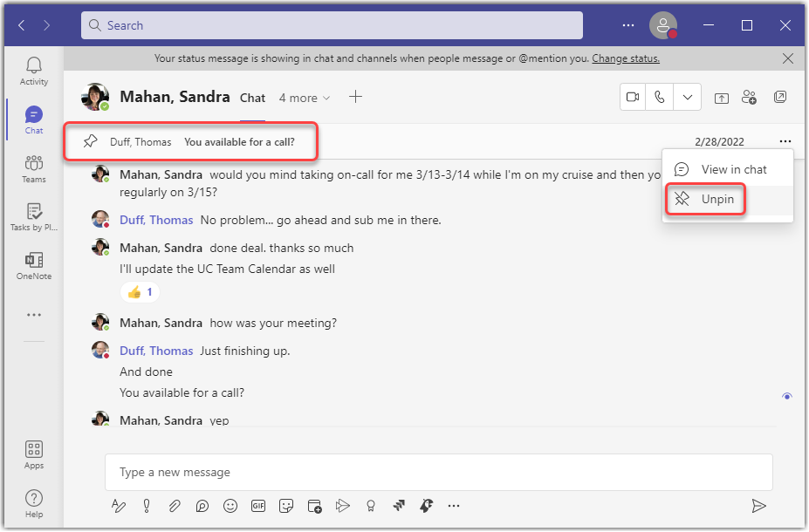Open the Activity feed in sidebar

(x=33, y=70)
